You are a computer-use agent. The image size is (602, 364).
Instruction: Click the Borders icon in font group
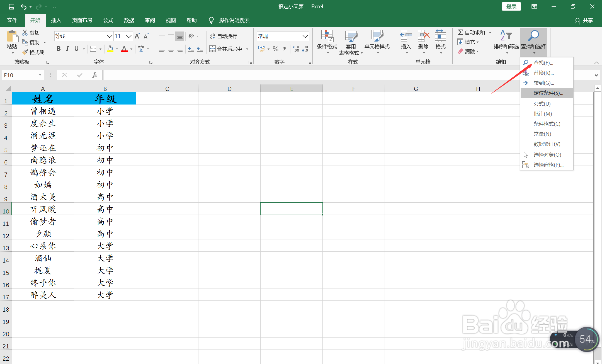tap(93, 49)
